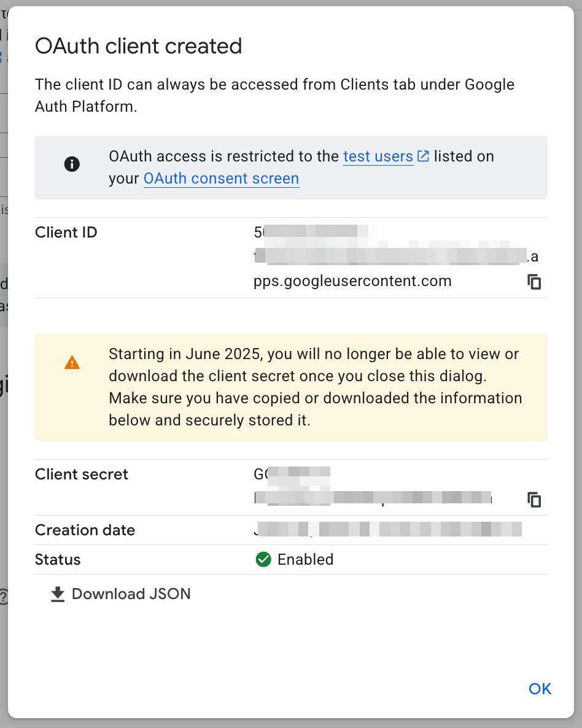Select the "OAuth client created" heading
This screenshot has height=728, width=582.
[138, 46]
